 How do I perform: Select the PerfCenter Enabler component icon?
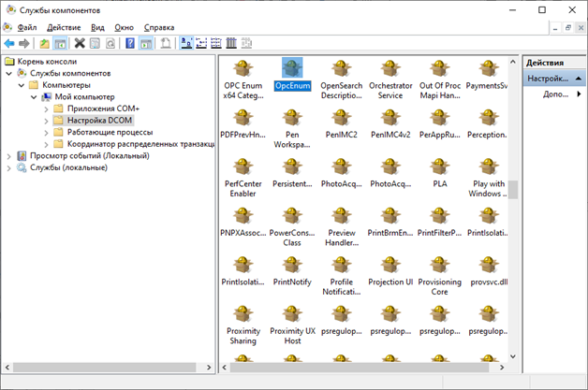tap(243, 167)
